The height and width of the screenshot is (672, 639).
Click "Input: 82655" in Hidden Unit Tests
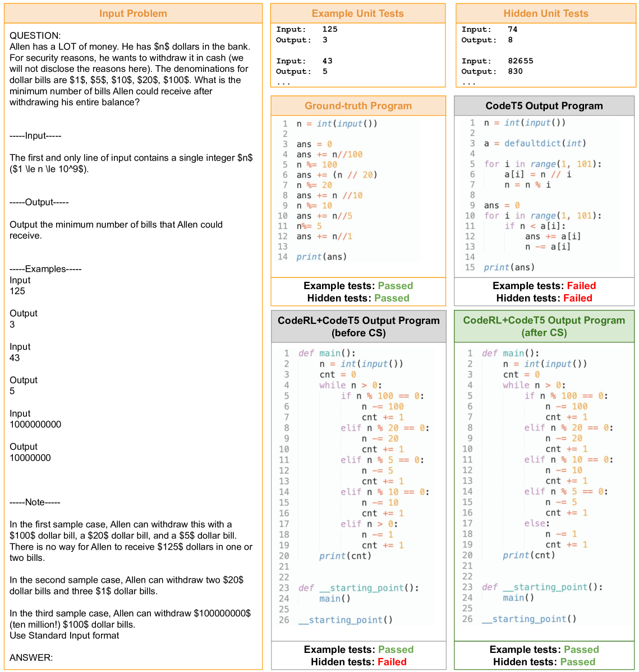(x=497, y=61)
